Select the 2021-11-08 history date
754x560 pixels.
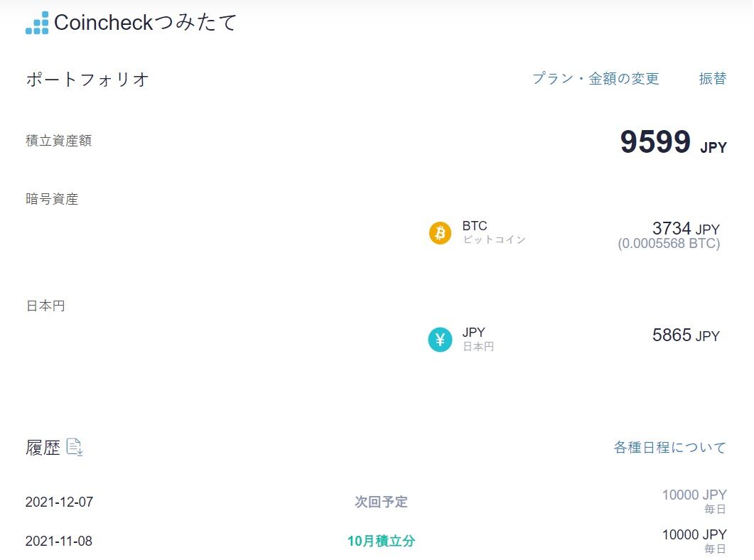pyautogui.click(x=59, y=542)
